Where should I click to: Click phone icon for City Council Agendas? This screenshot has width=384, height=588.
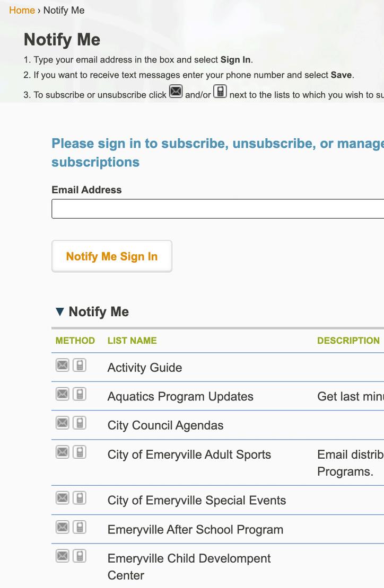tap(80, 423)
